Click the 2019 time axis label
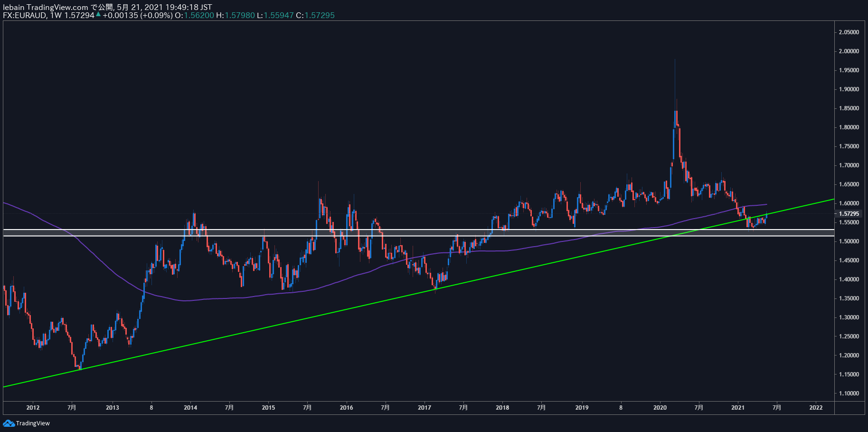 click(582, 408)
